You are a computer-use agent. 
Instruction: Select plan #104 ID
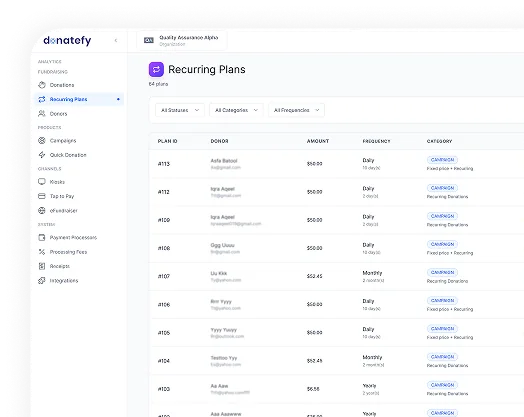[x=164, y=361]
